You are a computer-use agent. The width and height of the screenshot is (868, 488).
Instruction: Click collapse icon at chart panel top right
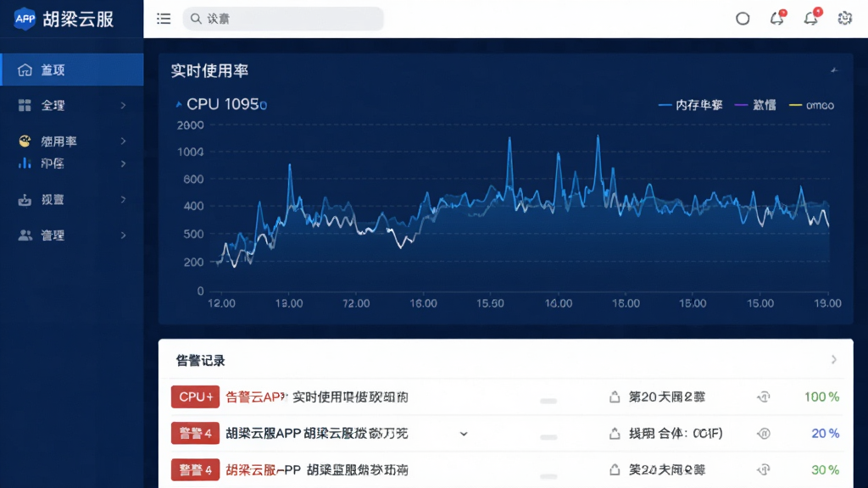(x=834, y=70)
